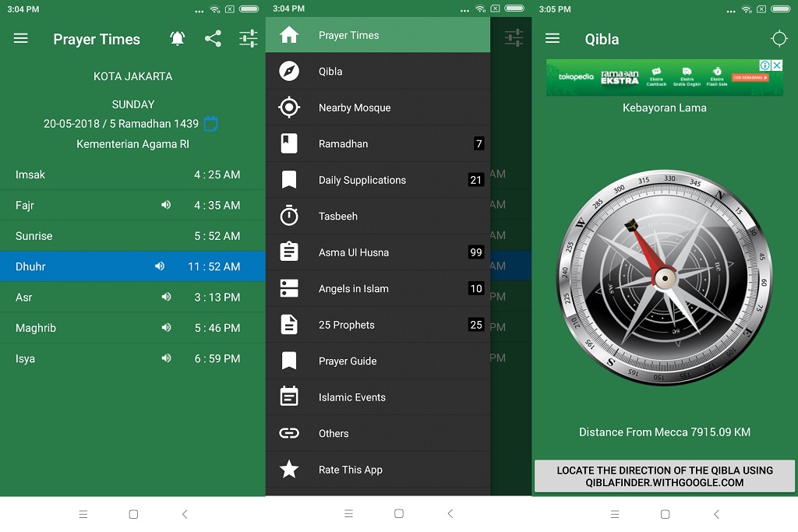Screen dimensions: 798x532
Task: Open Tasbeeh menu item
Action: click(x=378, y=217)
